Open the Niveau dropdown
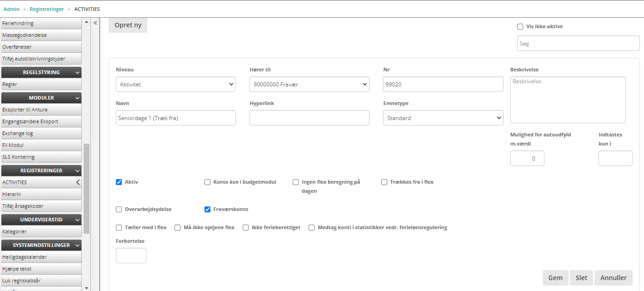Screen dimensions: 644x291 tap(175, 84)
